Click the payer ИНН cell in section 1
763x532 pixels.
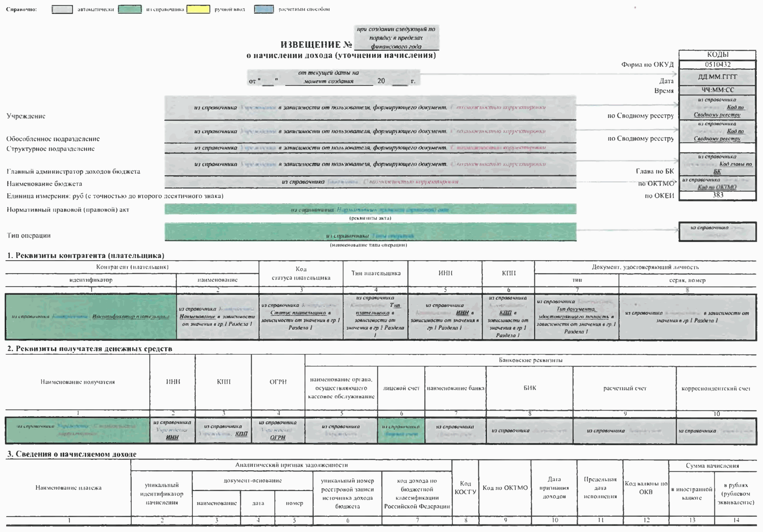point(445,317)
